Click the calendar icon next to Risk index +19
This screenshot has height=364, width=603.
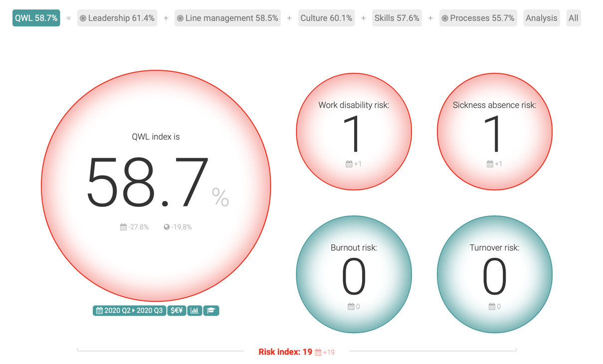pos(319,352)
